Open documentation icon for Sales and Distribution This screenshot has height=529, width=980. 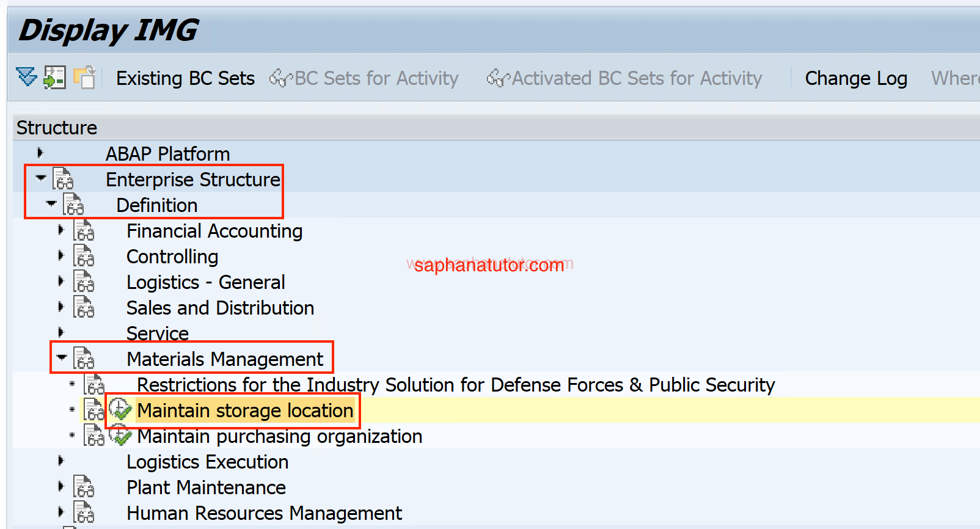84,307
